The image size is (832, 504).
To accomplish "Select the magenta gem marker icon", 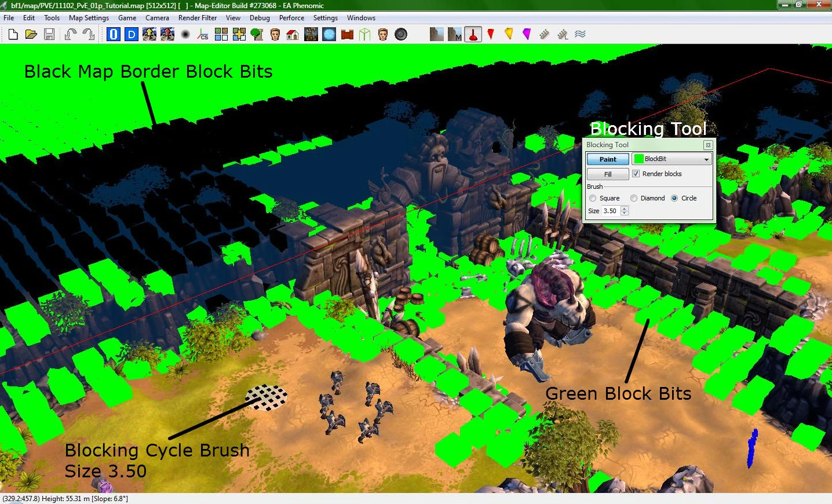I will click(x=527, y=35).
